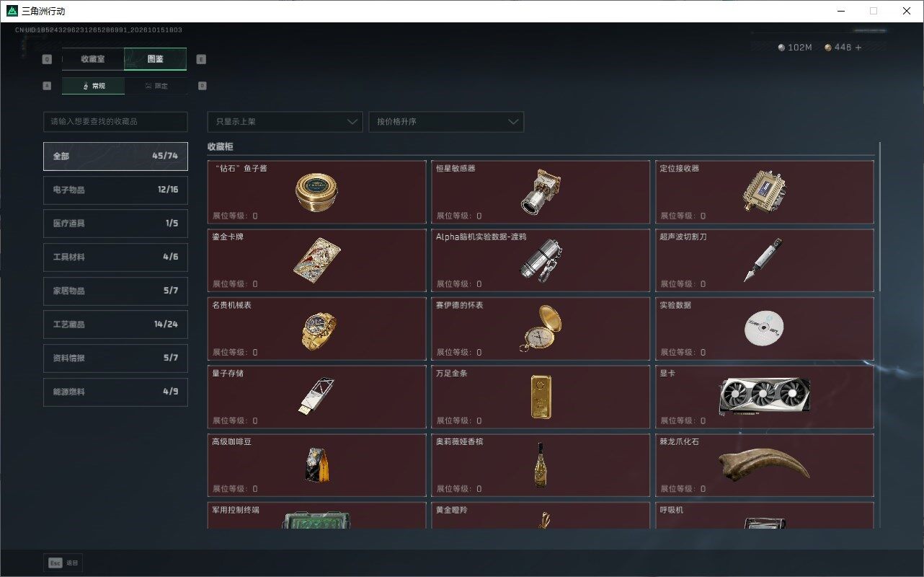
Task: Open the 按价格升序 sort dropdown
Action: (446, 122)
